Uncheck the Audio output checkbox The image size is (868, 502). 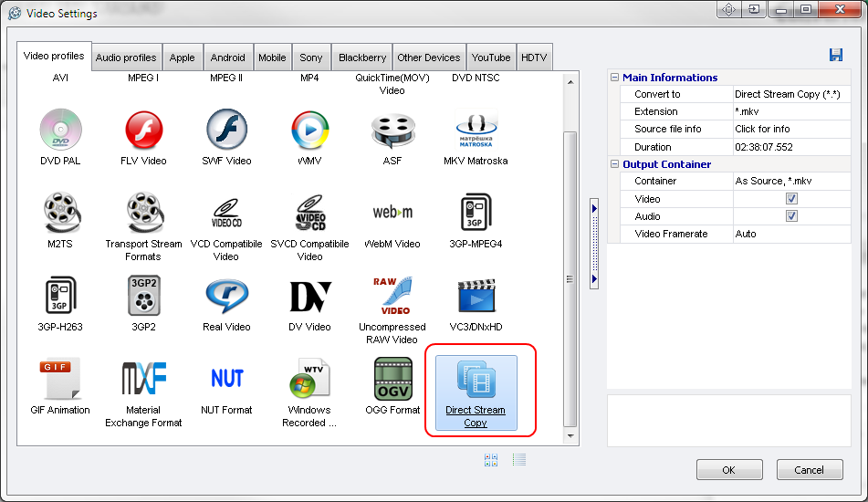[x=791, y=215]
